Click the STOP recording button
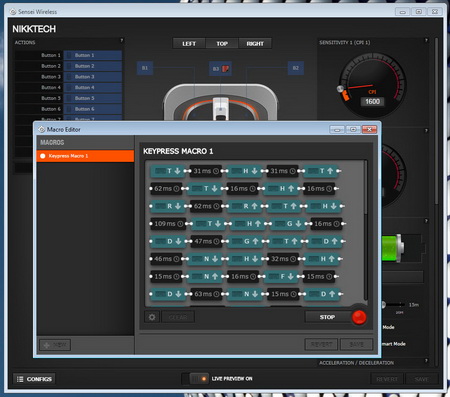Viewport: 450px width, 397px height. coord(327,317)
